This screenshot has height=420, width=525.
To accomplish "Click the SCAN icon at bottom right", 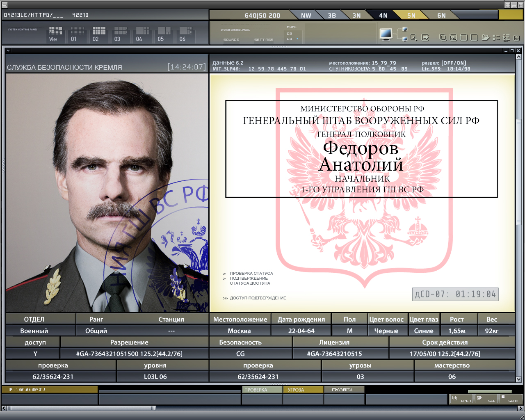I will pos(503,397).
